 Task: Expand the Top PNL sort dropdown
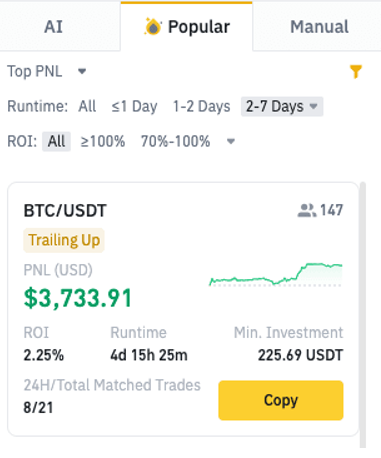click(x=47, y=71)
